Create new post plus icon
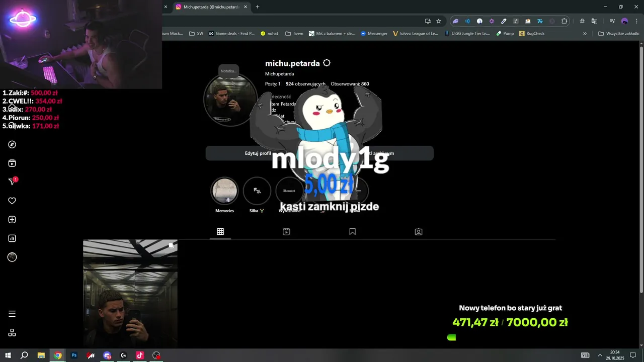The image size is (644, 362). pyautogui.click(x=12, y=220)
